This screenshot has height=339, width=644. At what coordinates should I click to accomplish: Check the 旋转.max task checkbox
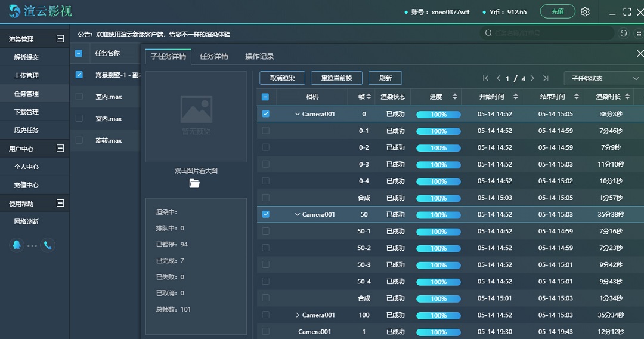[x=79, y=140]
